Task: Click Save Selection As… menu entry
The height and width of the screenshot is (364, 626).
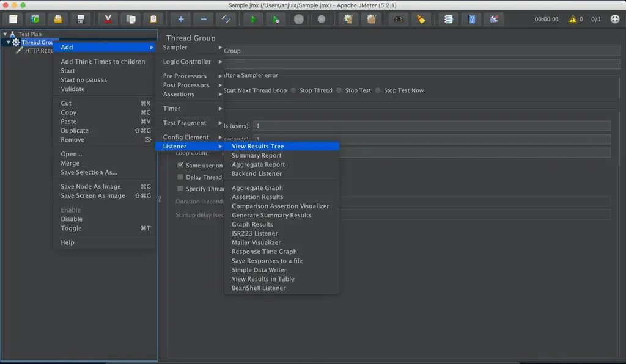Action: click(x=104, y=172)
